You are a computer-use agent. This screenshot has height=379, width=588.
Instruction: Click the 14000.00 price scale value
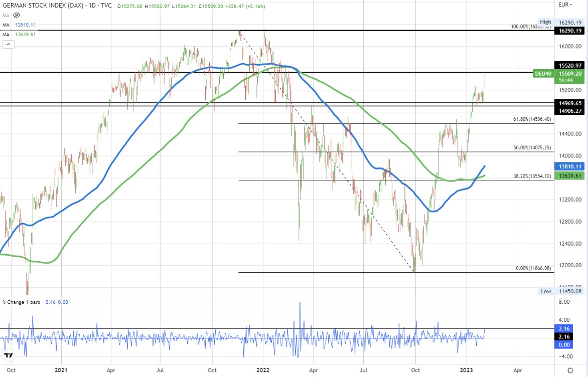click(570, 156)
